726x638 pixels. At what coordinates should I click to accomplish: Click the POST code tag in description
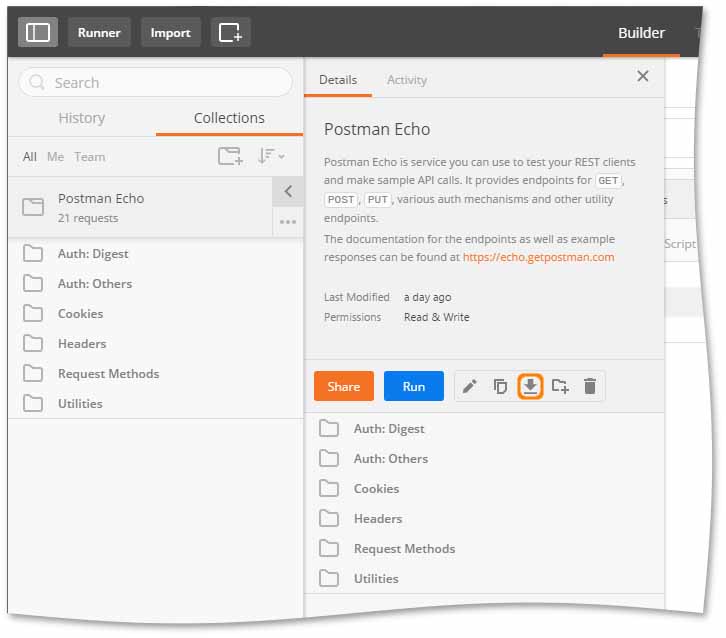coord(341,200)
